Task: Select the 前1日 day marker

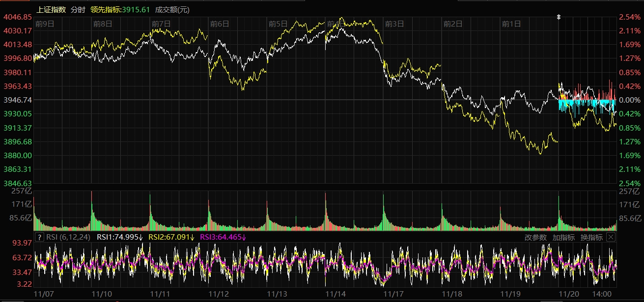Action: (x=511, y=24)
